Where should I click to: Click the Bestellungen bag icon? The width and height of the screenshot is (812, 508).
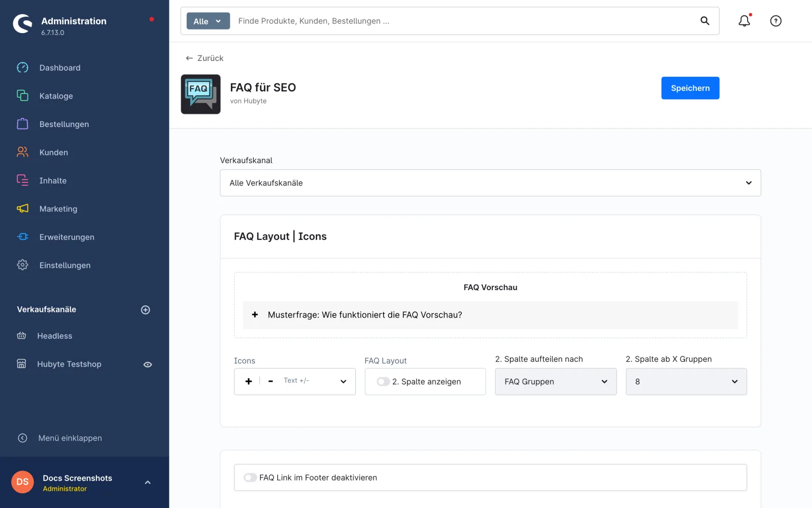22,124
